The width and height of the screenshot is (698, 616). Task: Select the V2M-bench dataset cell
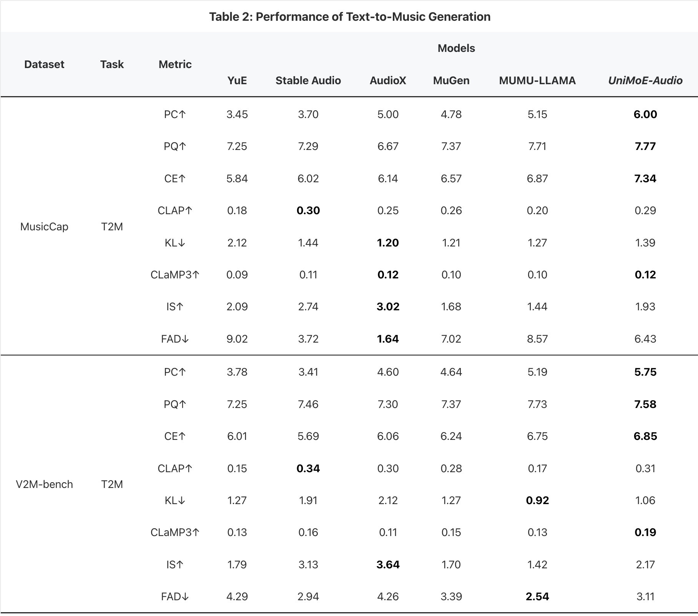click(44, 484)
